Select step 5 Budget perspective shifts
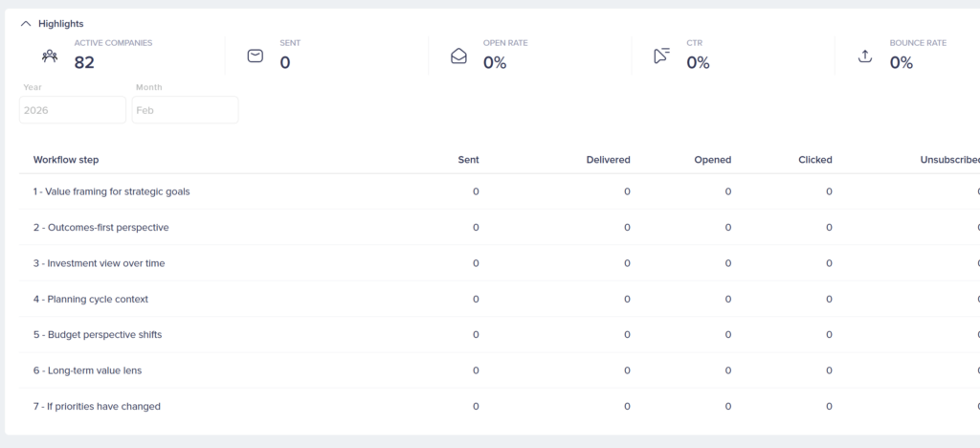980x448 pixels. click(x=98, y=335)
